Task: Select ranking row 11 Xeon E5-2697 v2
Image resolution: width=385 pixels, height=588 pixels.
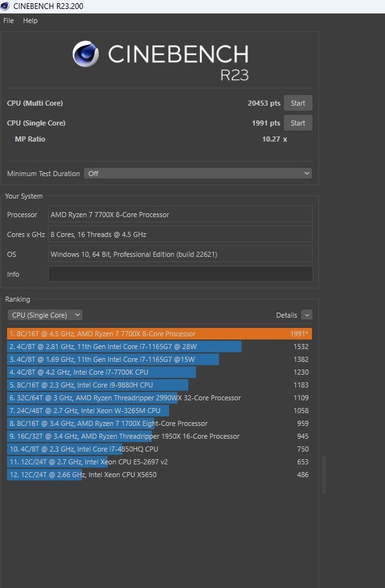Action: (160, 462)
